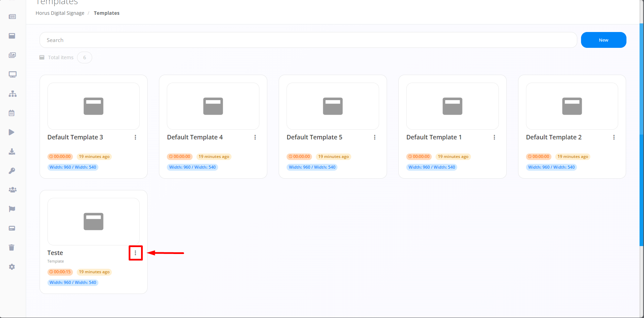The image size is (644, 318).
Task: Open the calendar schedule sidebar icon
Action: pos(12,113)
